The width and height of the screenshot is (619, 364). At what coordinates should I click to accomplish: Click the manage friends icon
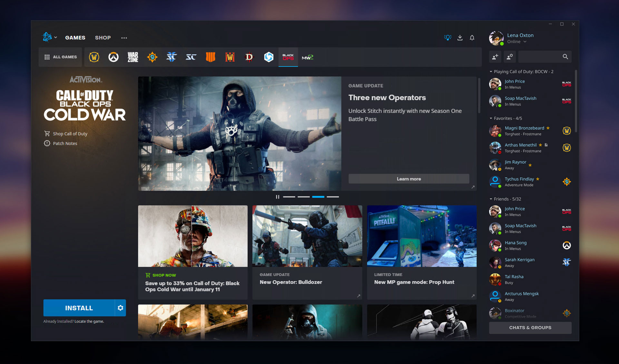(x=509, y=56)
